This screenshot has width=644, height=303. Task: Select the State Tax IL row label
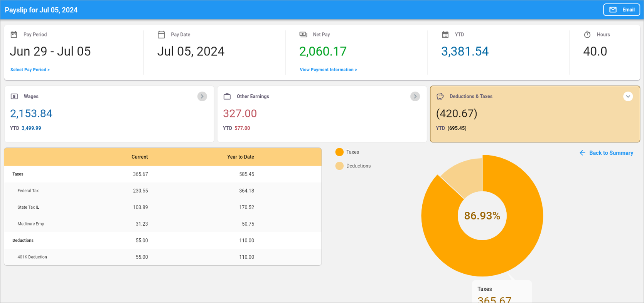[28, 207]
